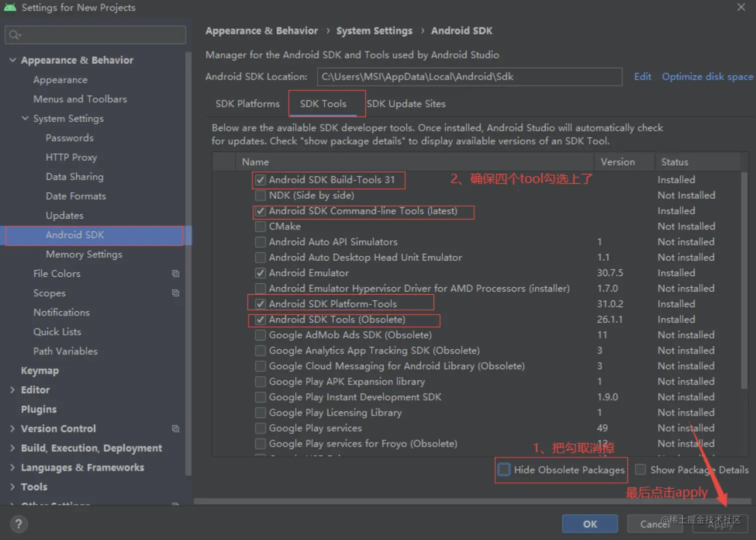Switch to the SDK Platforms tab
The height and width of the screenshot is (540, 756).
tap(247, 104)
